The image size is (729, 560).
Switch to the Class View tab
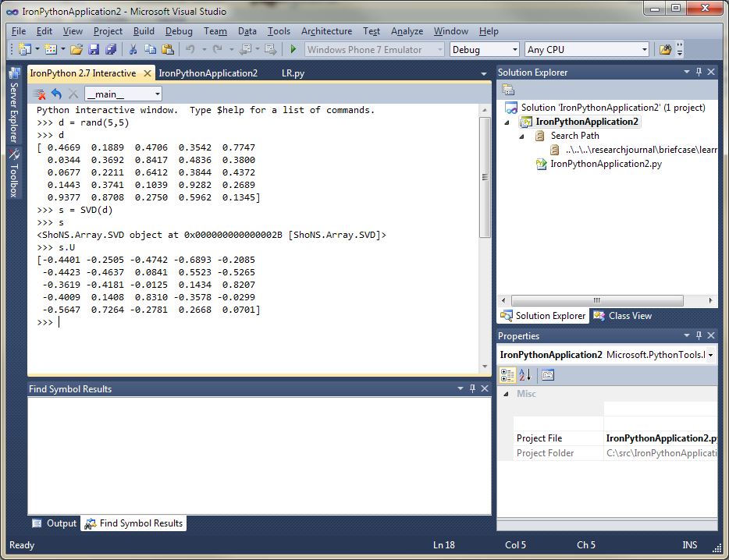[x=623, y=316]
